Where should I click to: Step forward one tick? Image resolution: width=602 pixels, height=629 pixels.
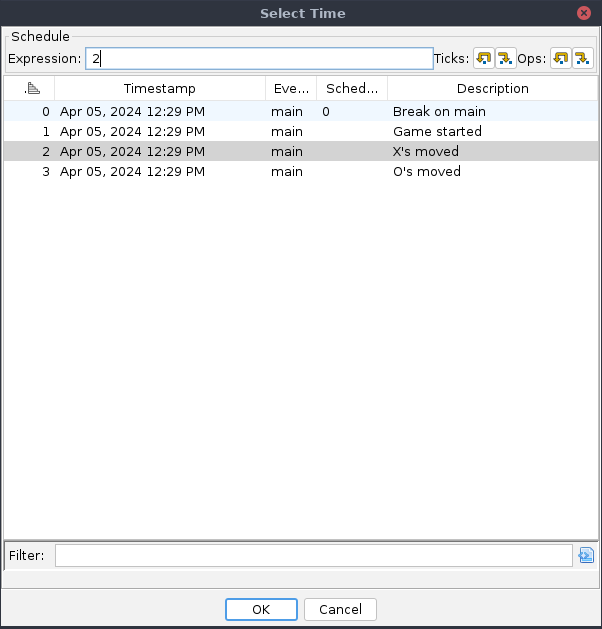(505, 59)
